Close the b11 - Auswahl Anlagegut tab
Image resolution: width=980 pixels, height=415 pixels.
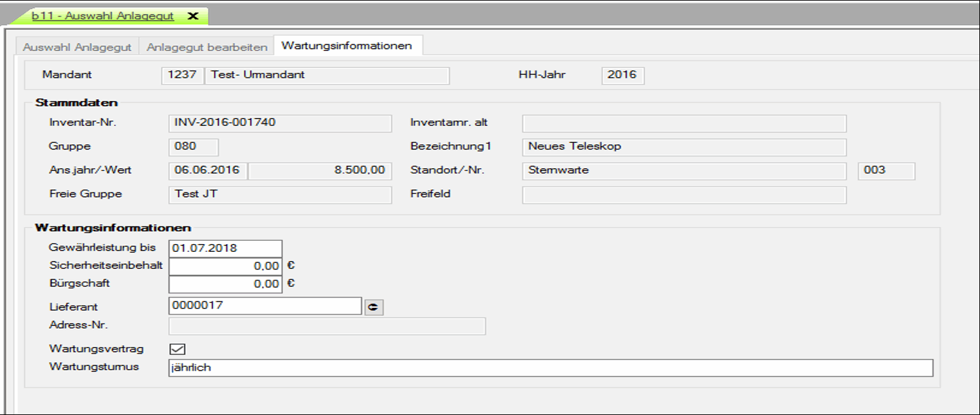coord(192,16)
